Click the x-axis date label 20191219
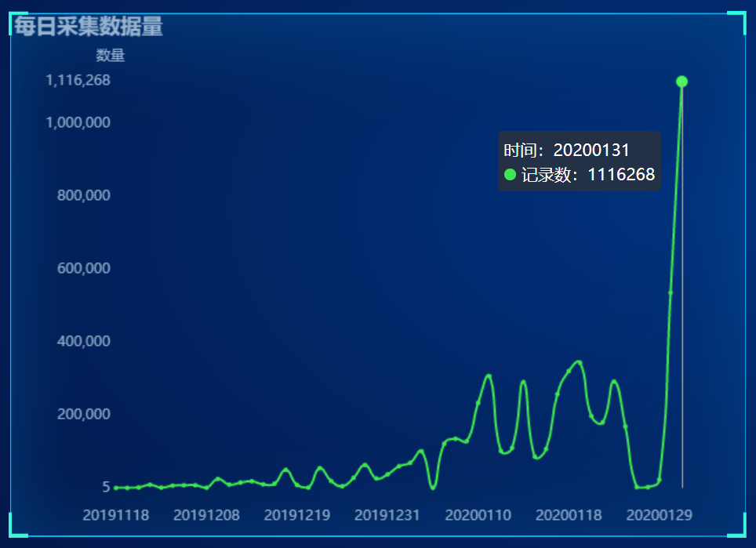This screenshot has width=756, height=548. tap(297, 515)
